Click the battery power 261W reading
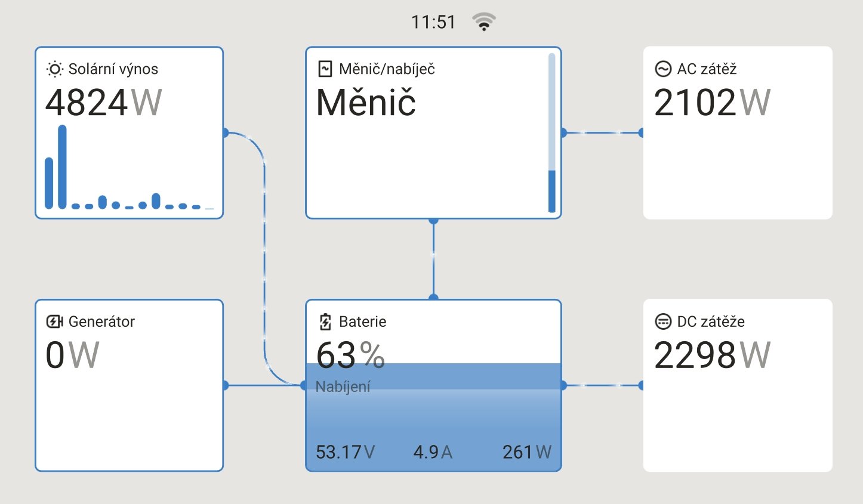 click(x=526, y=452)
